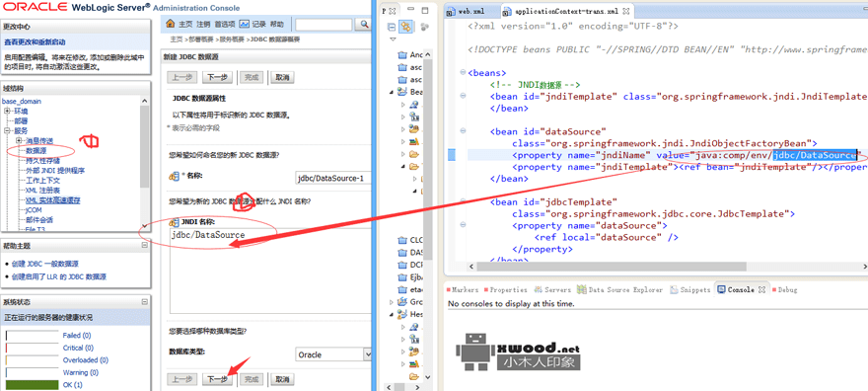
Task: Click the Markers view icon
Action: tap(450, 289)
